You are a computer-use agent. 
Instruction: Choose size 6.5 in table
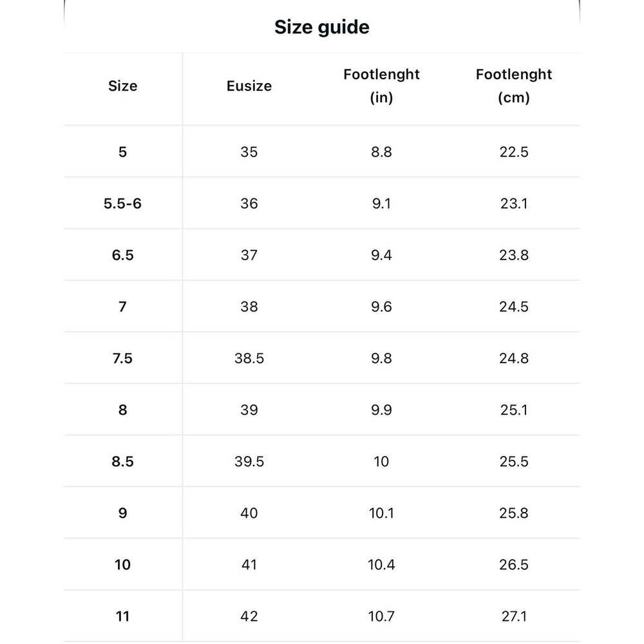point(123,255)
